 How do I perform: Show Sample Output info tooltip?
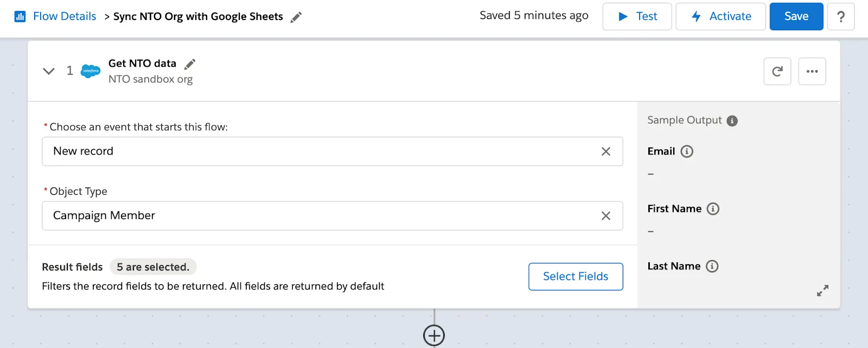tap(733, 120)
